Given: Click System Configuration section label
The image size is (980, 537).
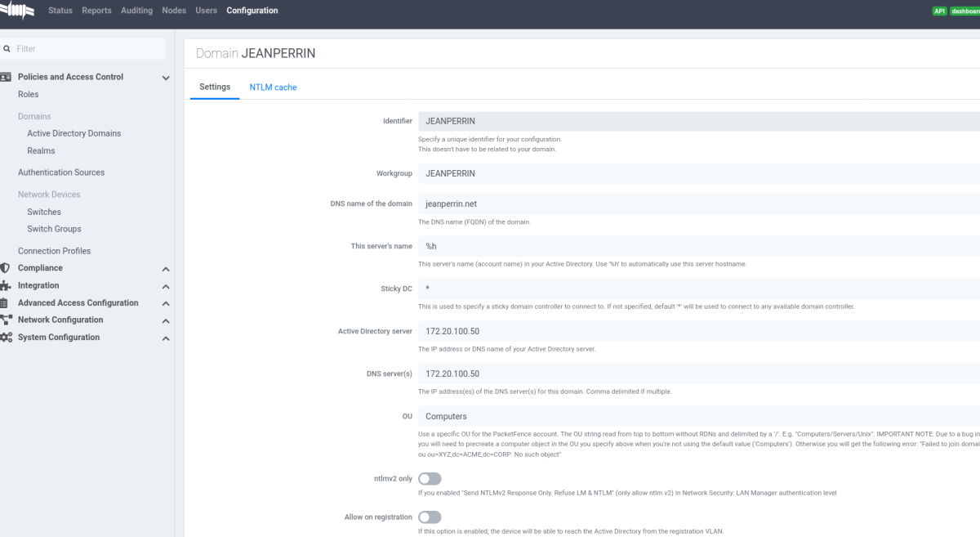Looking at the screenshot, I should [59, 338].
